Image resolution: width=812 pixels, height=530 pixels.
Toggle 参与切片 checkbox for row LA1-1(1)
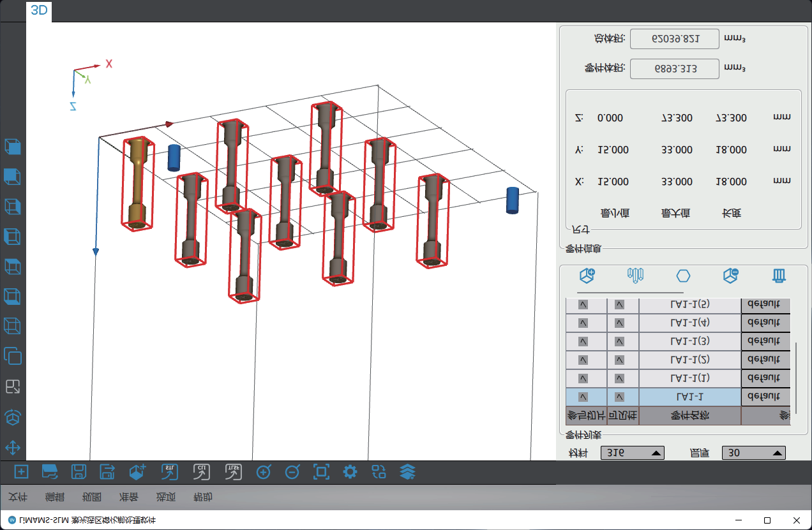pyautogui.click(x=584, y=378)
